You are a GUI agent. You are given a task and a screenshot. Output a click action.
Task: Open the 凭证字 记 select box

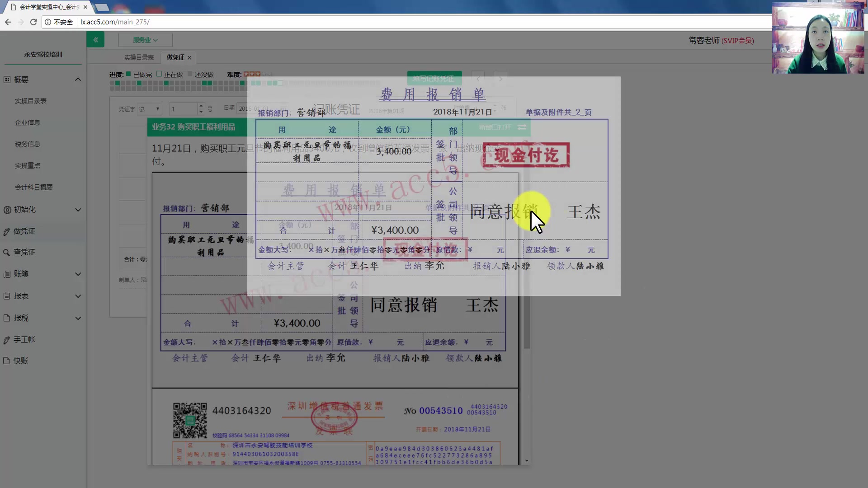(x=149, y=109)
